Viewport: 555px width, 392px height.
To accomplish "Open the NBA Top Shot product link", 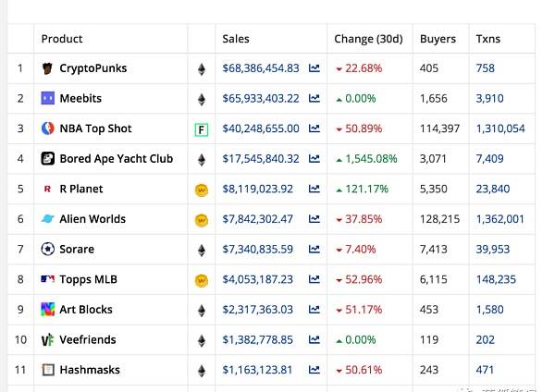I will (x=95, y=129).
